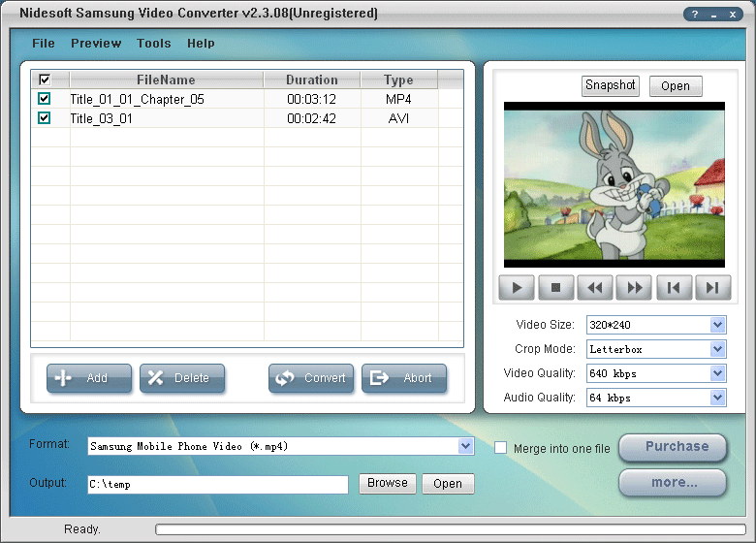Viewport: 756px width, 543px height.
Task: Select the Title_01_01_Chapter_05 file name
Action: [x=137, y=99]
